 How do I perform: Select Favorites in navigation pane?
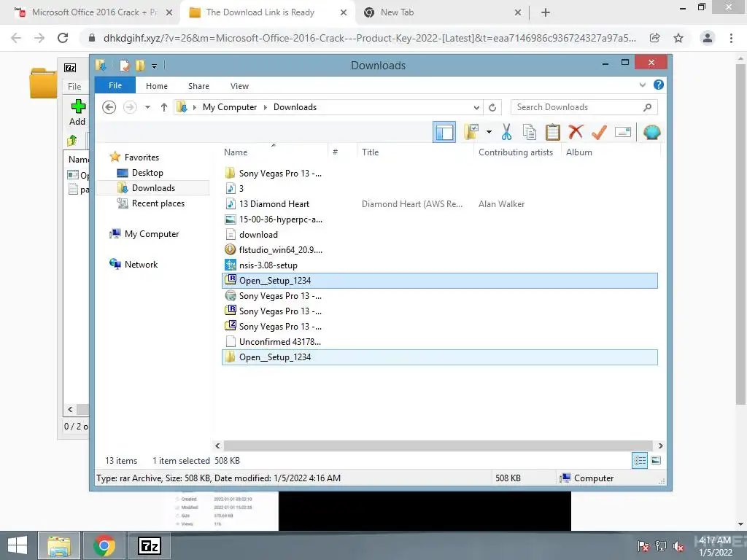tap(142, 157)
